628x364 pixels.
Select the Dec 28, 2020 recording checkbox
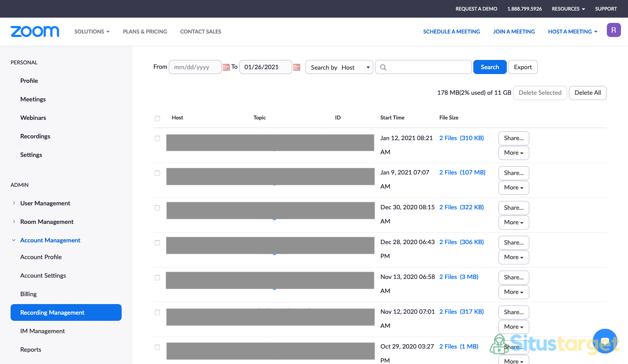pos(157,243)
